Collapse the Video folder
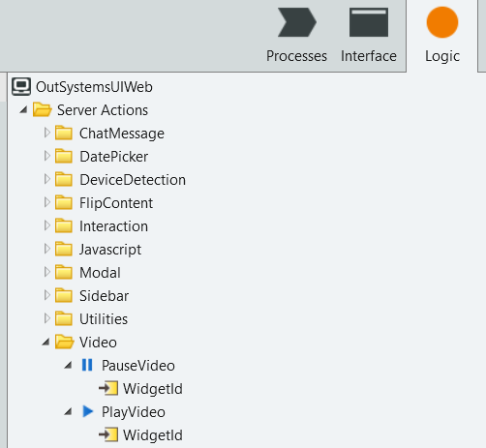Image resolution: width=486 pixels, height=448 pixels. 46,342
